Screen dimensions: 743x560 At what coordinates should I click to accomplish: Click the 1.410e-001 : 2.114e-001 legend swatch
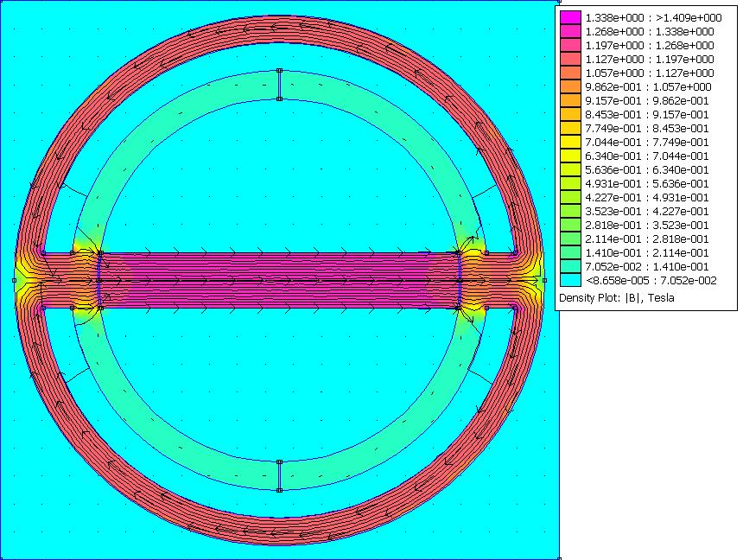pyautogui.click(x=570, y=253)
